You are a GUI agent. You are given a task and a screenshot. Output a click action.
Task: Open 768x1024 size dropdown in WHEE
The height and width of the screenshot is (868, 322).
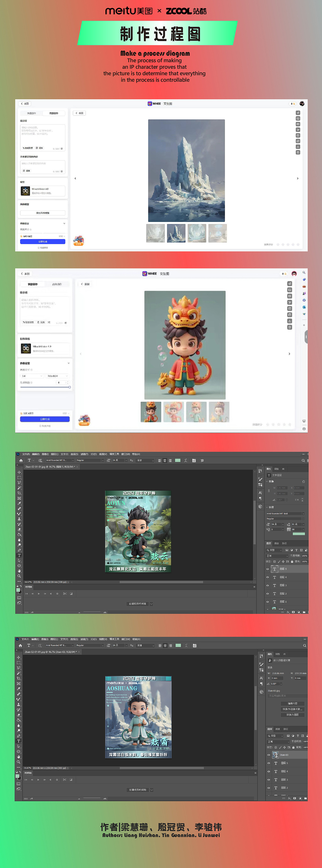(57, 376)
